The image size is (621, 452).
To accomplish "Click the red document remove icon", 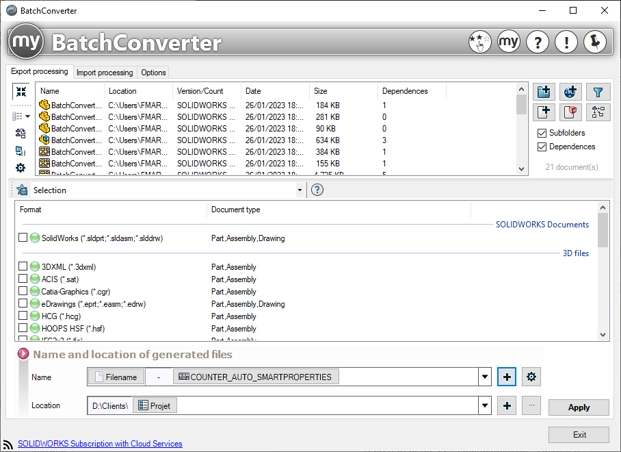I will [570, 112].
